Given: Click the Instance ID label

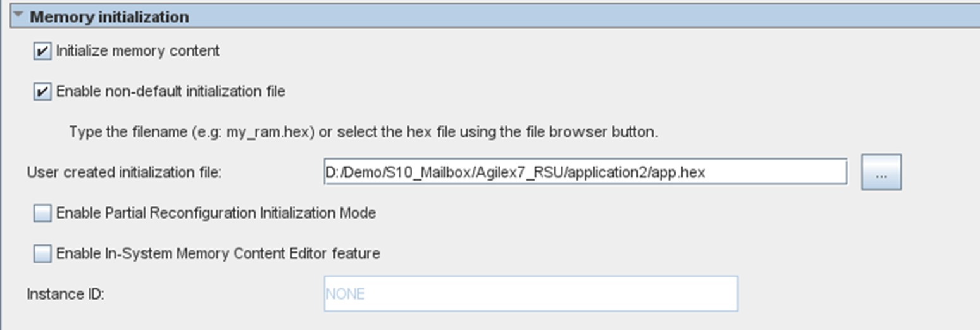Looking at the screenshot, I should [x=65, y=294].
